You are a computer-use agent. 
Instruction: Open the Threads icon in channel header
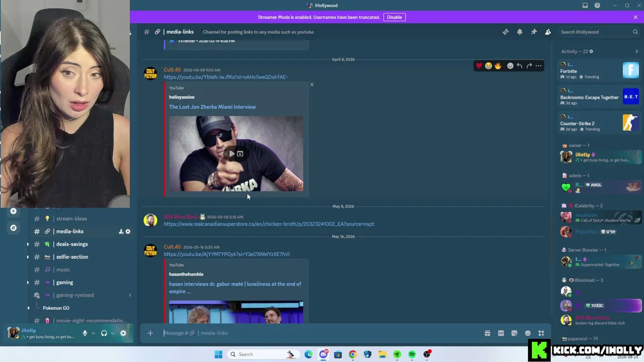click(506, 32)
